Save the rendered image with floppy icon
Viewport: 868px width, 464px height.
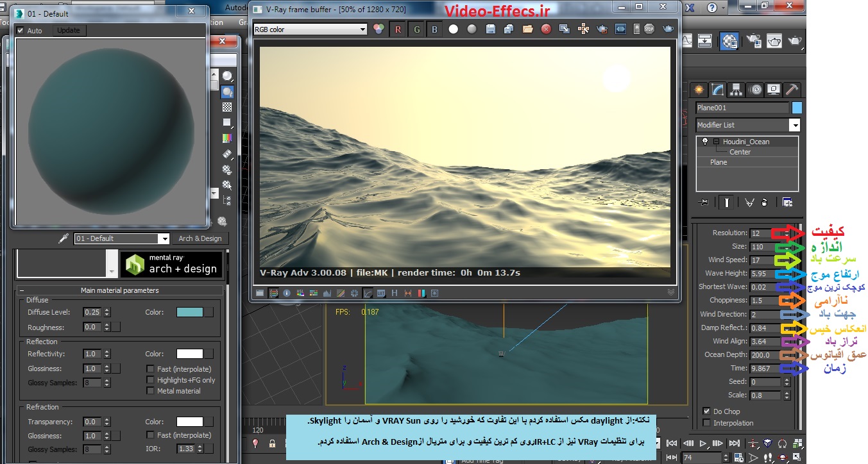491,29
